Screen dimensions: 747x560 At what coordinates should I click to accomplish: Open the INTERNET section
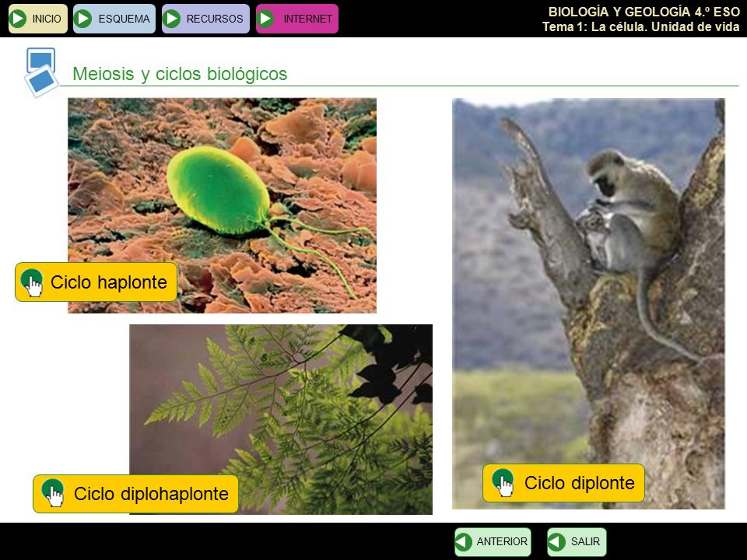pyautogui.click(x=296, y=19)
